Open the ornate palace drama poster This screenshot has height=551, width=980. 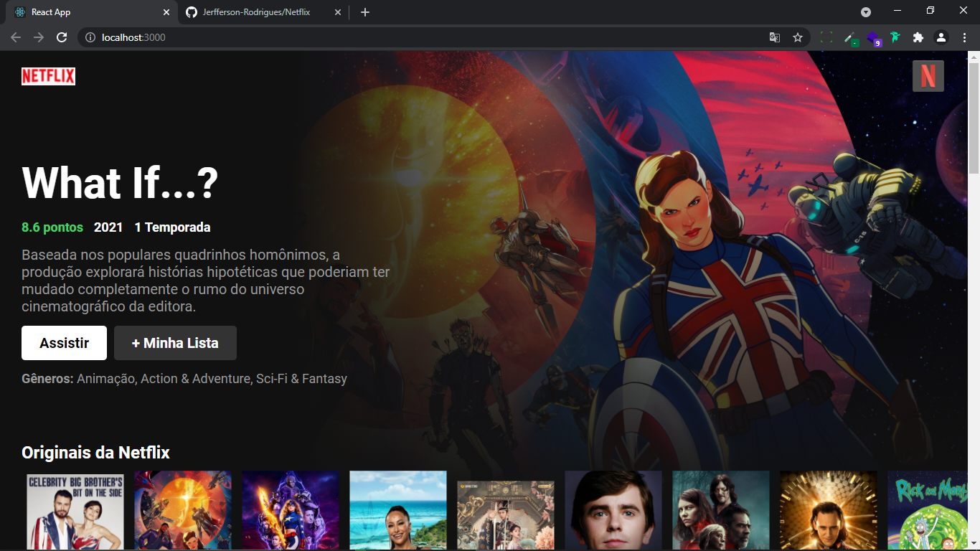tap(506, 515)
